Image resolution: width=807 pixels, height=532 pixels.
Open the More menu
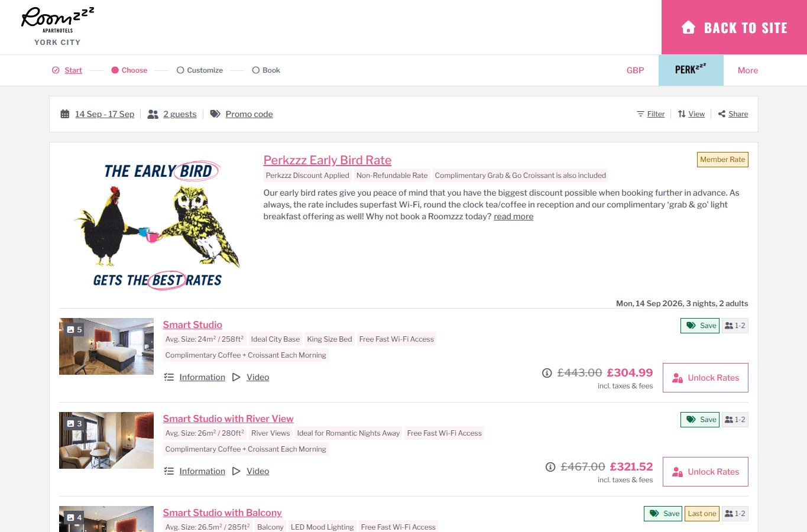[x=748, y=70]
